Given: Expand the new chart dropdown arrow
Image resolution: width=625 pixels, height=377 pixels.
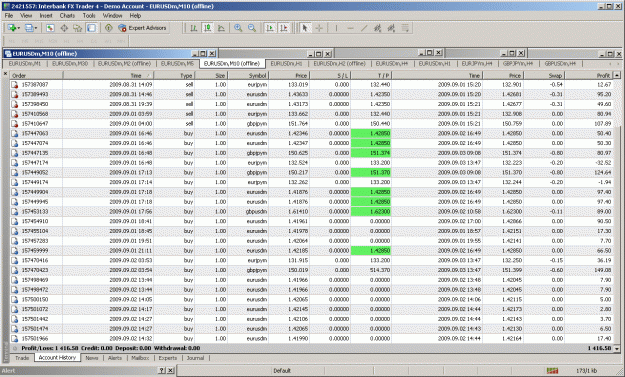Looking at the screenshot, I should 19,28.
